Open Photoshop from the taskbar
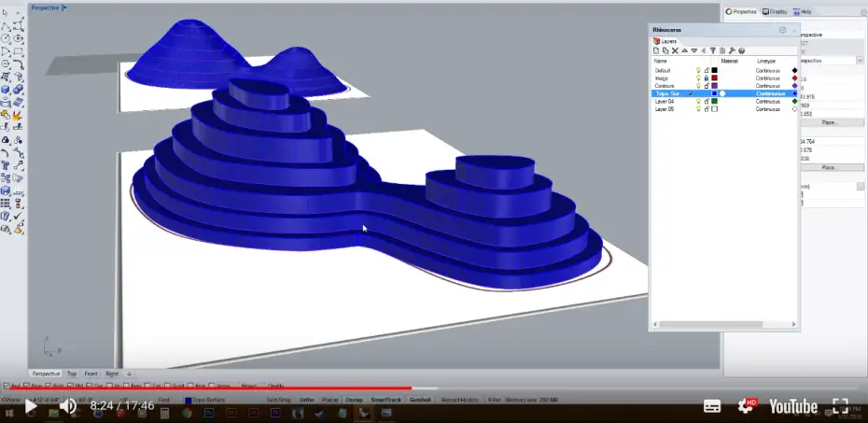 tap(209, 413)
